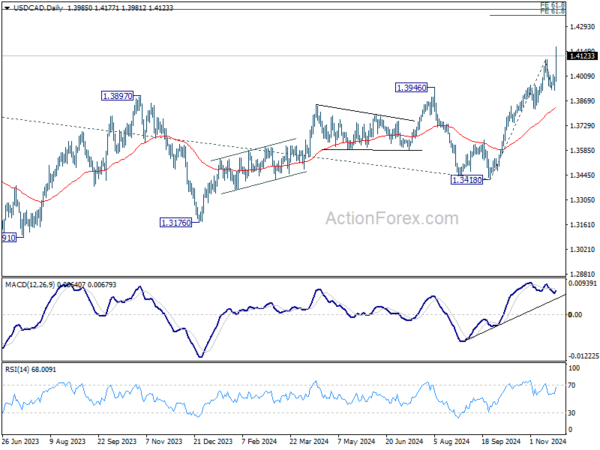600x450 pixels.
Task: Select the 1.31760 price label
Action: pyautogui.click(x=176, y=223)
